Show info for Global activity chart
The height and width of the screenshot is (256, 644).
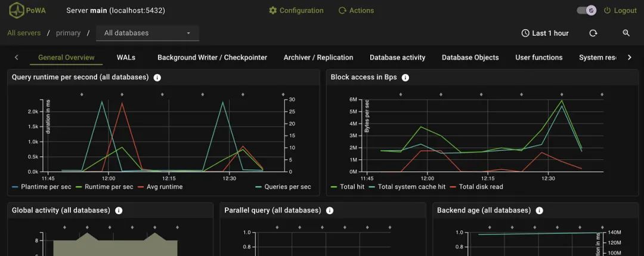(x=119, y=211)
